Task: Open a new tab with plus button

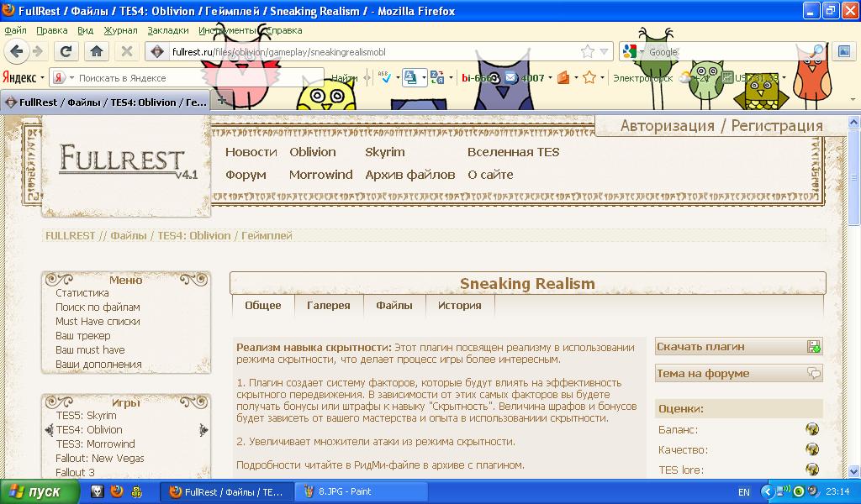Action: [222, 100]
